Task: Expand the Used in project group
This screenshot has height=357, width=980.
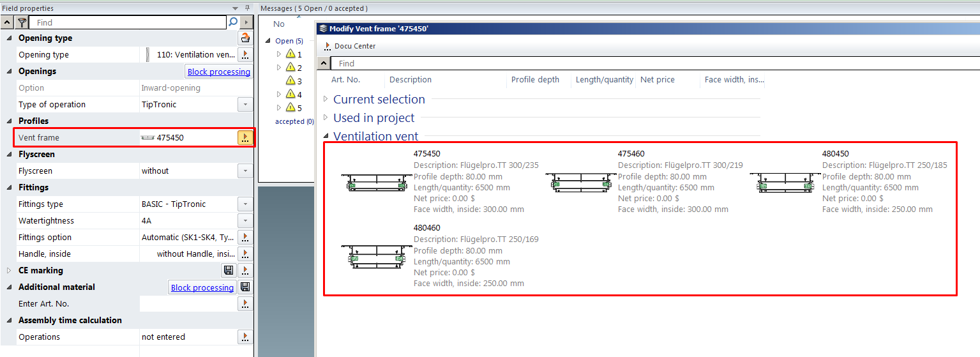Action: point(326,118)
